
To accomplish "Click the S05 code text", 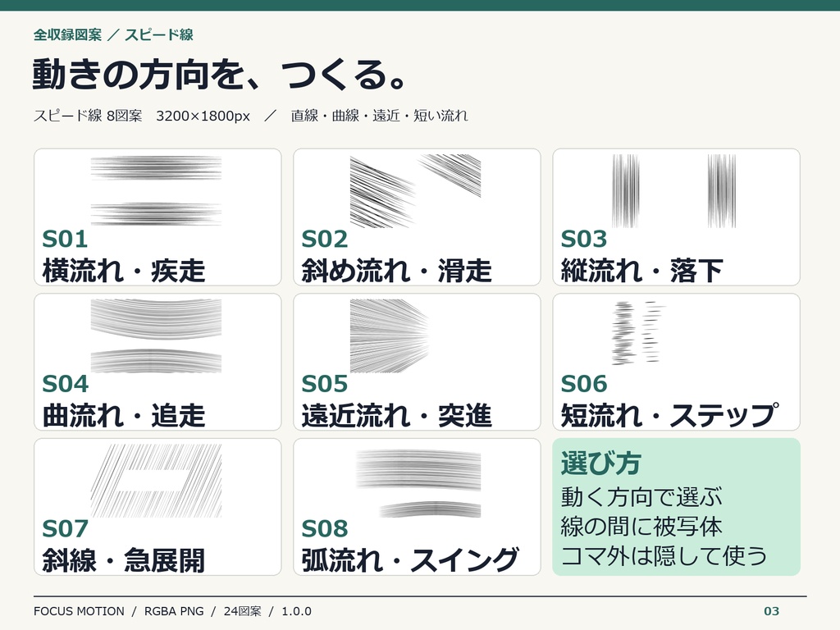I will pos(324,384).
